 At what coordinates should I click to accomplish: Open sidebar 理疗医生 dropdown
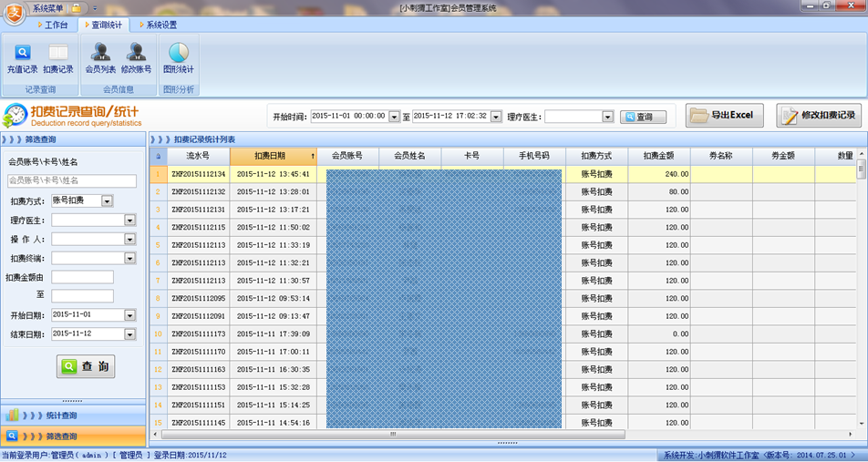click(x=130, y=221)
